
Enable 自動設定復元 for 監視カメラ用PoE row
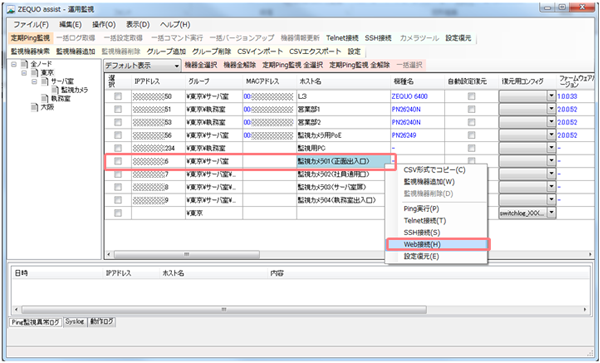point(471,135)
